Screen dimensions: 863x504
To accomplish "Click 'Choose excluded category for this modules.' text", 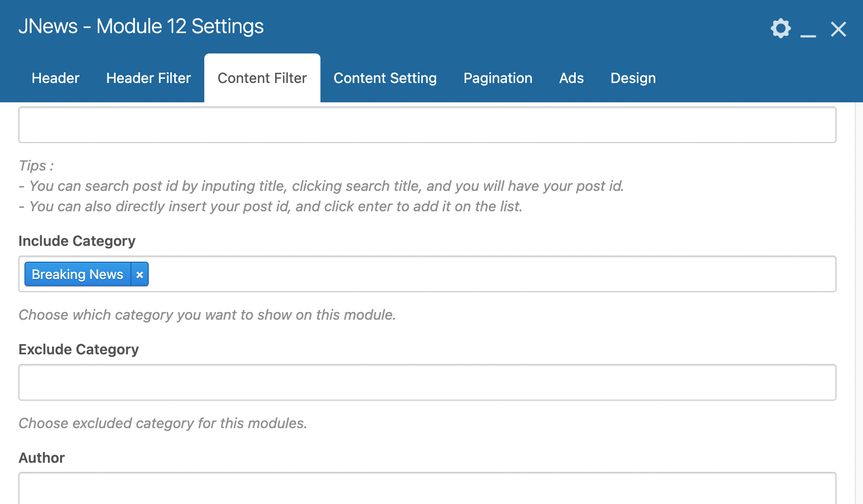I will pyautogui.click(x=163, y=424).
